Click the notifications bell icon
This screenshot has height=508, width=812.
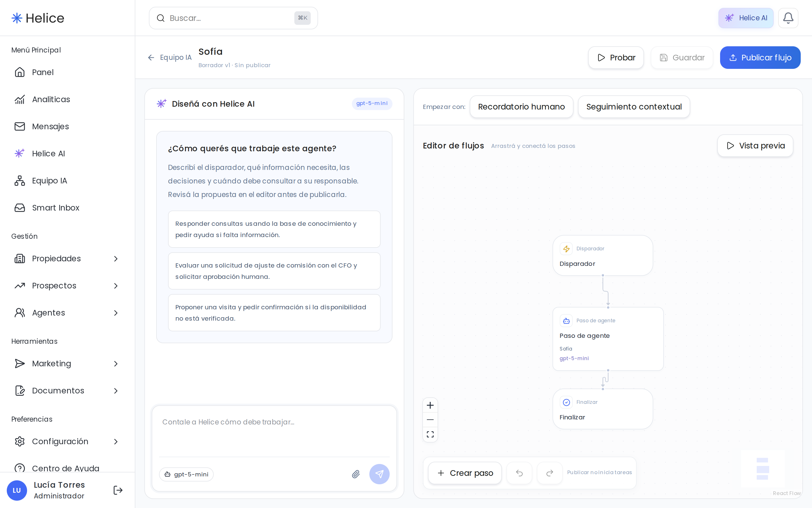point(788,18)
